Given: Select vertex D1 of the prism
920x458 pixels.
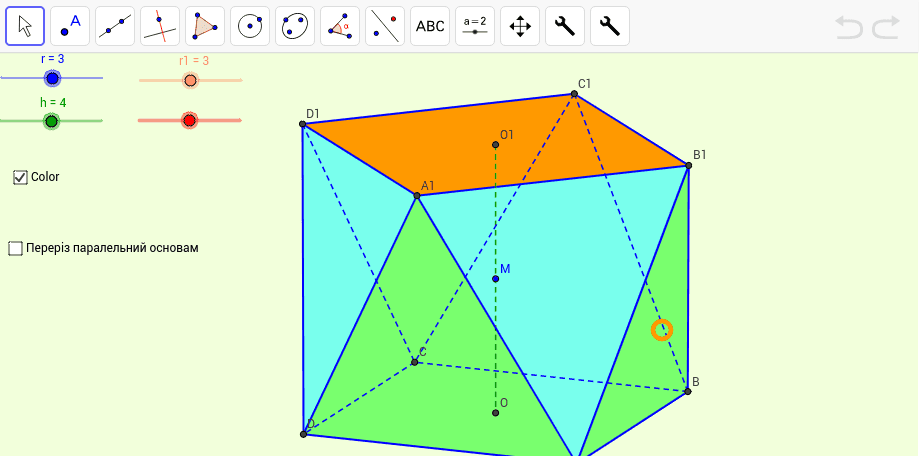Looking at the screenshot, I should pyautogui.click(x=303, y=124).
